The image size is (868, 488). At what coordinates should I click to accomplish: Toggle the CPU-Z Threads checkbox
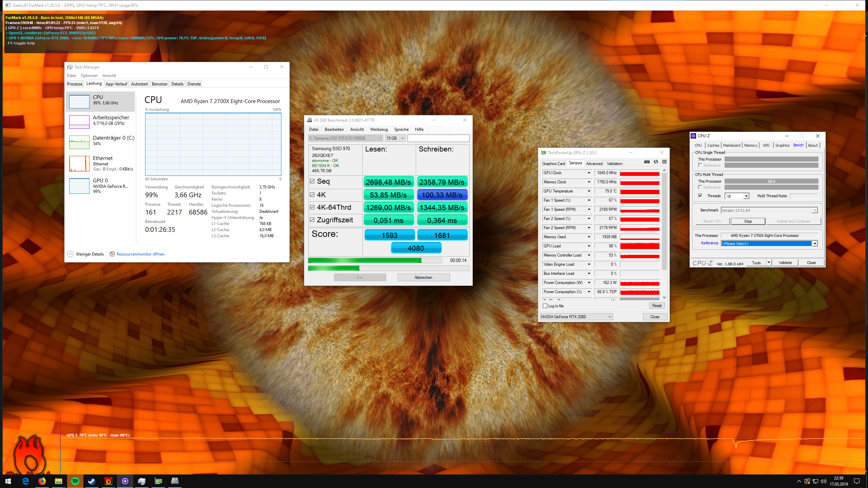click(700, 196)
